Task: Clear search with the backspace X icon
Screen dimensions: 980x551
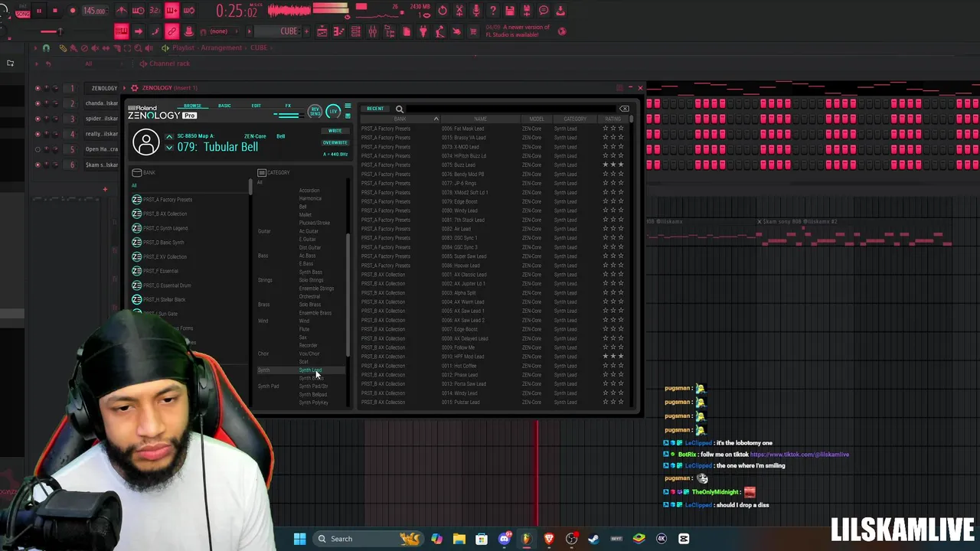Action: pos(624,109)
